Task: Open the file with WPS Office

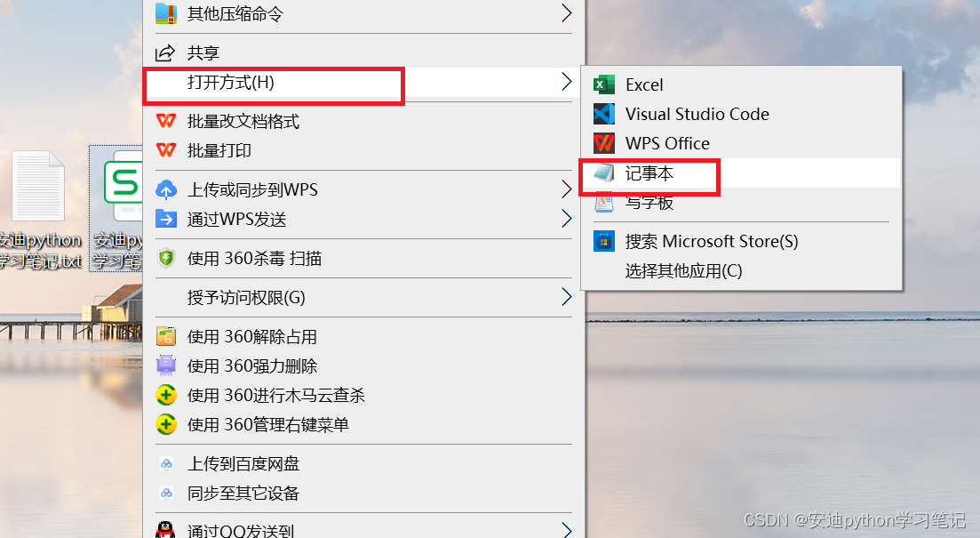Action: (x=741, y=143)
